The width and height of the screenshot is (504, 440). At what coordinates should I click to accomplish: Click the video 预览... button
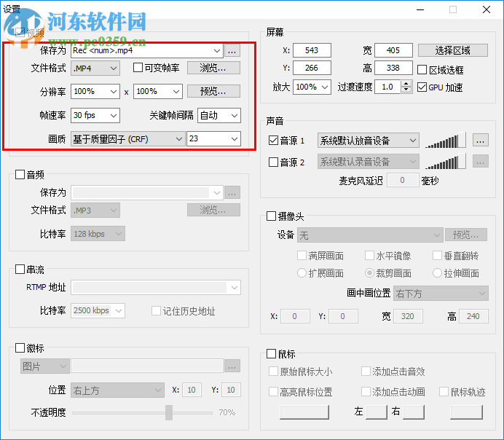(x=213, y=91)
